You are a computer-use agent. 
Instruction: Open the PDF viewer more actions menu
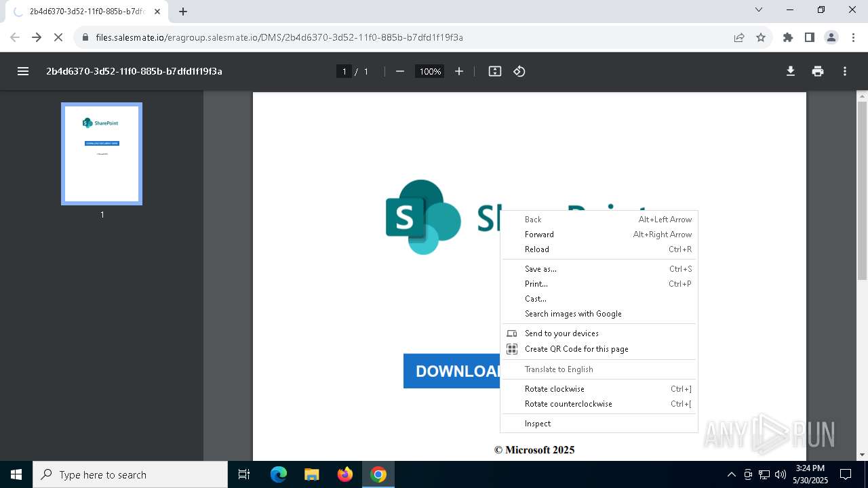coord(845,71)
